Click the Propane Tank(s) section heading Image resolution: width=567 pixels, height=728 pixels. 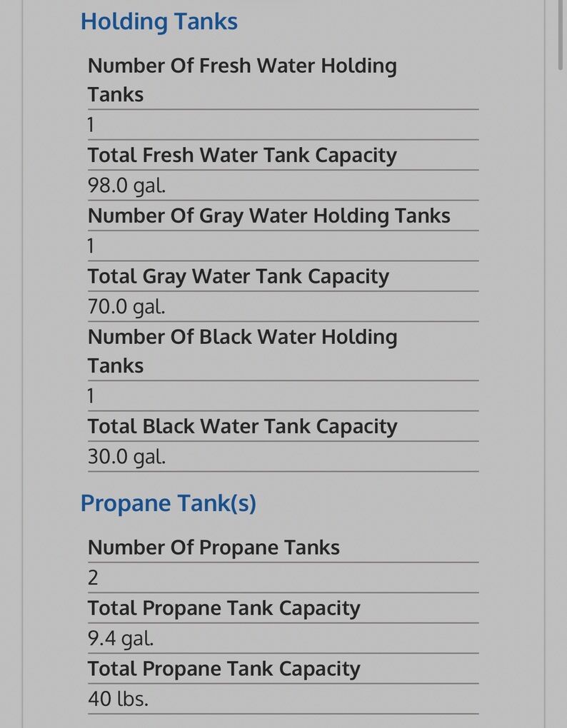pyautogui.click(x=168, y=503)
